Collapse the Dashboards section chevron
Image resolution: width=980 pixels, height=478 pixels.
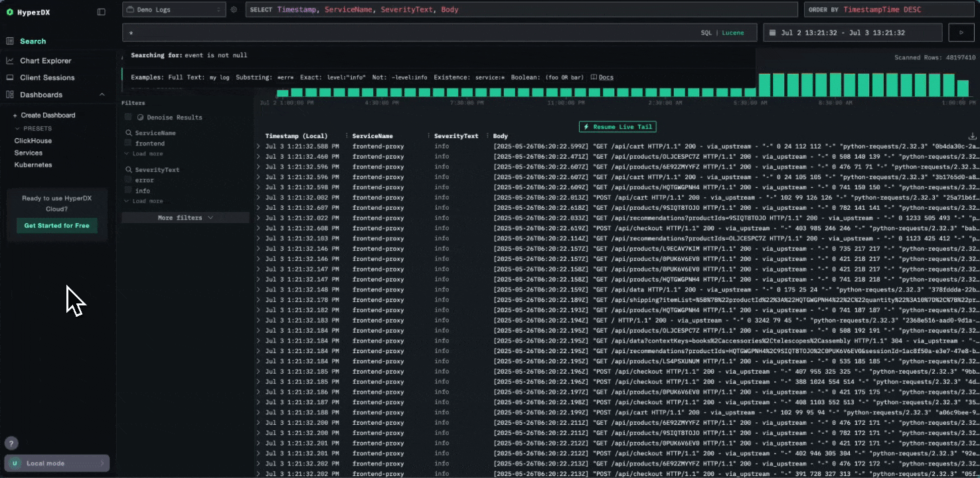pos(102,95)
